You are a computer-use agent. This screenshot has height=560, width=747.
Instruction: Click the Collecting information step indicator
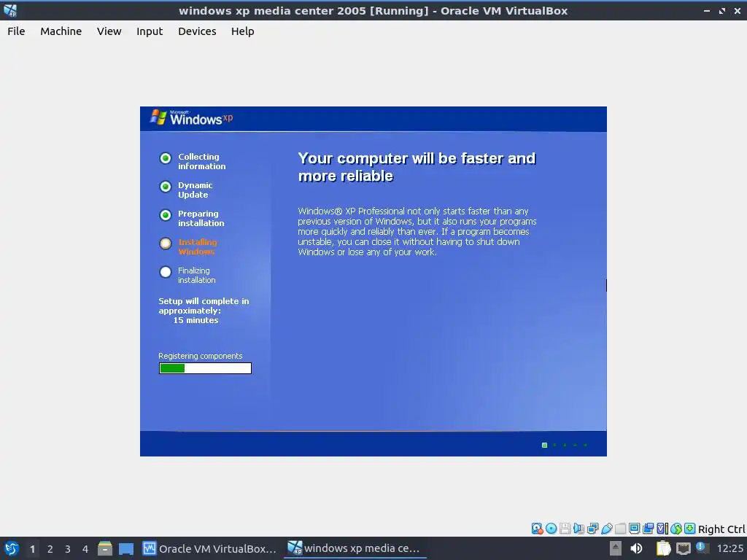[x=166, y=158]
